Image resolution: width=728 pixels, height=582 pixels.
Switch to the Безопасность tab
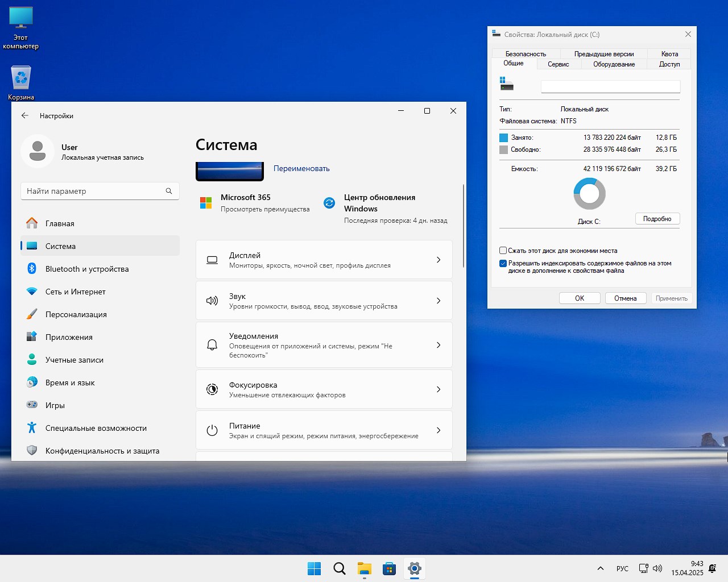pos(526,54)
